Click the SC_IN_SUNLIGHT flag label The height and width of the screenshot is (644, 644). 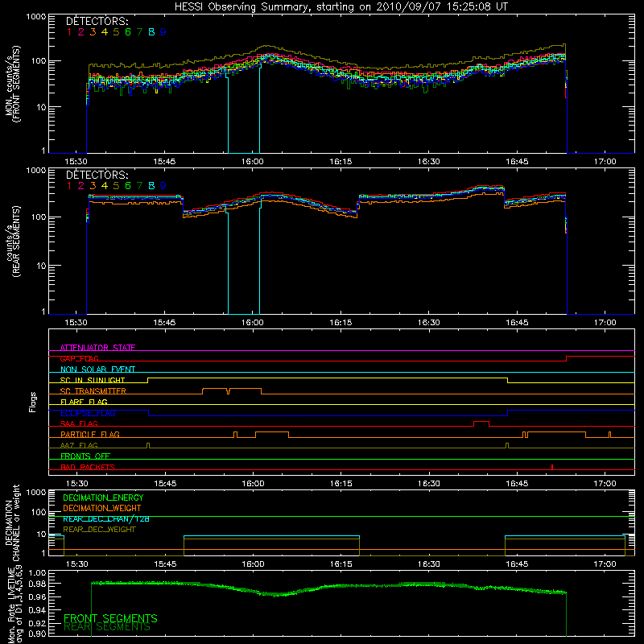point(93,380)
